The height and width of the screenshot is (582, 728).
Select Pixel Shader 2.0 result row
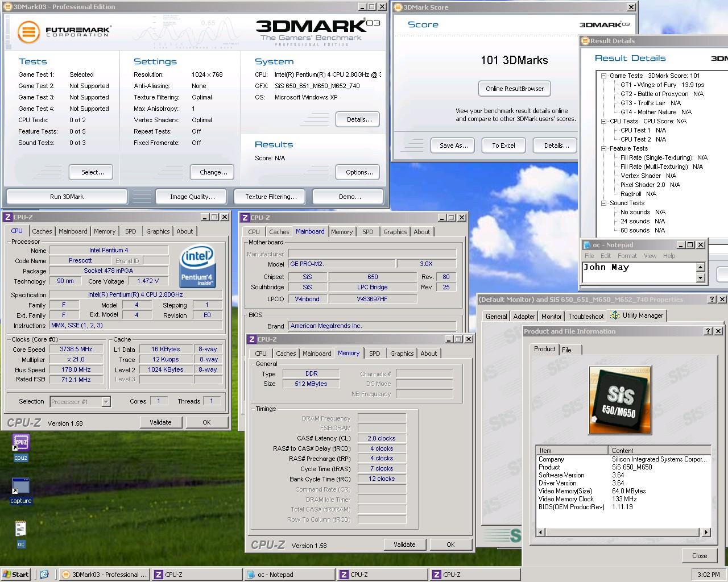pyautogui.click(x=650, y=185)
